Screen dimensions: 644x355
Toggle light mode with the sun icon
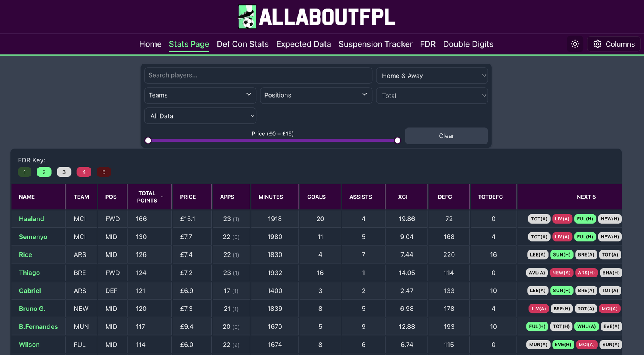click(x=575, y=44)
